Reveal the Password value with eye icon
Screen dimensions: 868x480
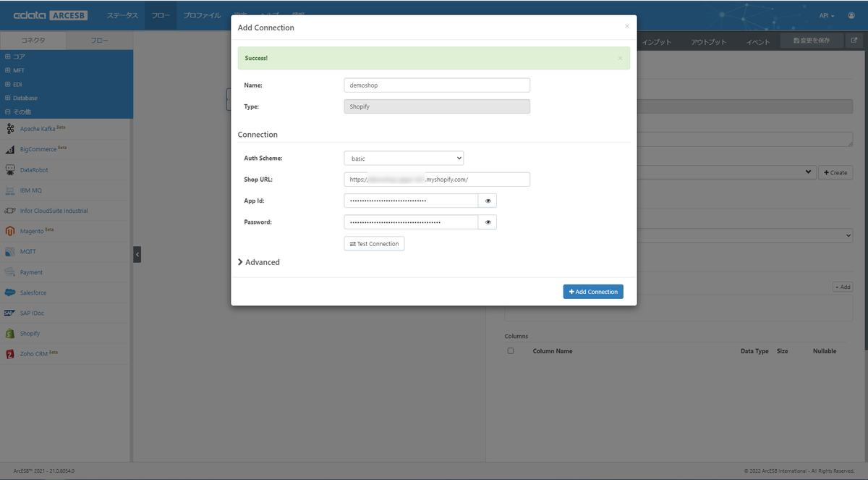tap(488, 222)
